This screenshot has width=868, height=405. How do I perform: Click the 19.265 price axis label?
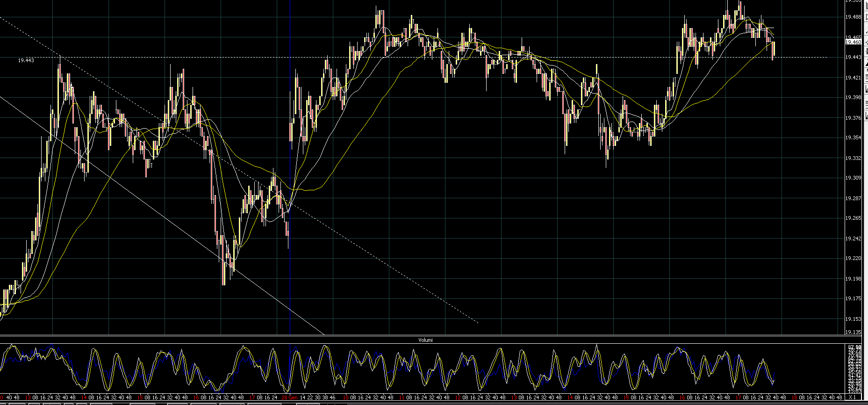853,218
